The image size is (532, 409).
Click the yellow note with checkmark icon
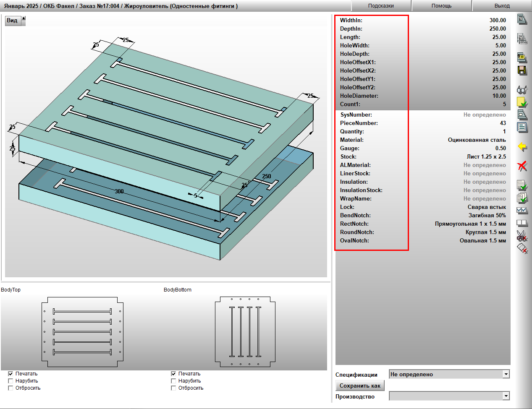coord(522,102)
